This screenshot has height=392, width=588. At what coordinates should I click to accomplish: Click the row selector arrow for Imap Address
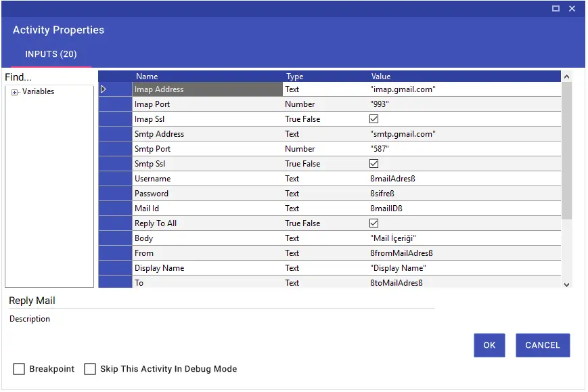[x=103, y=89]
